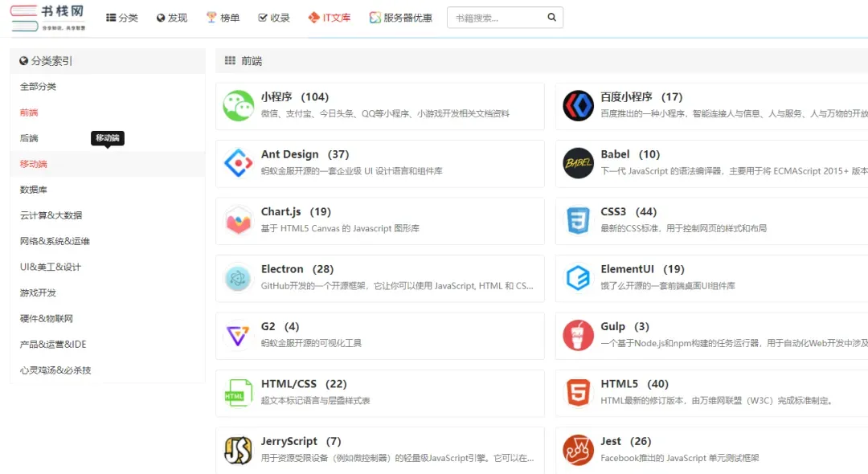Open the 服务器优惠 nav item
This screenshot has height=474, width=868.
point(401,18)
